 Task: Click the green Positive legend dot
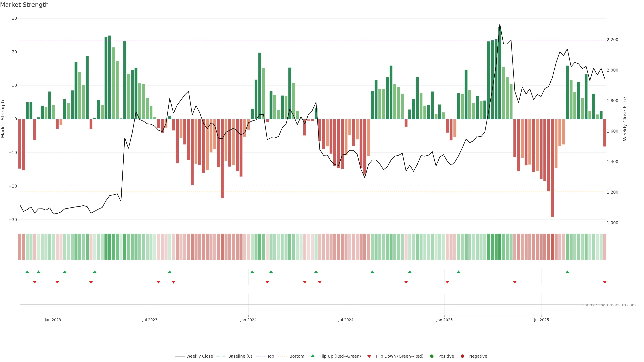click(432, 356)
